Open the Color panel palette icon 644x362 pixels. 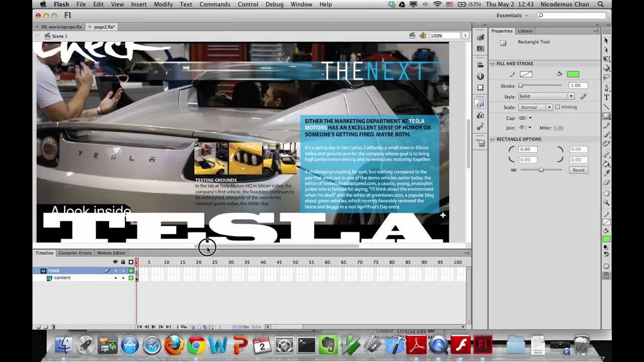(480, 37)
